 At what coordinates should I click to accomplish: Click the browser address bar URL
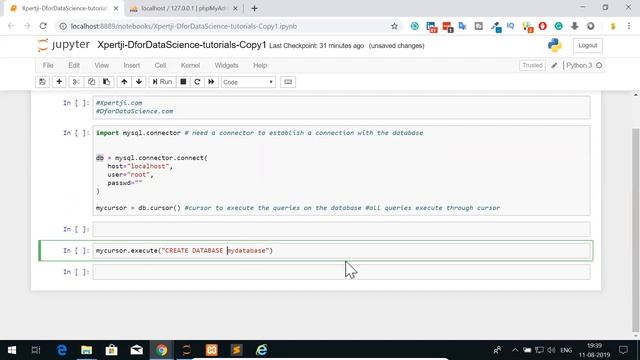pyautogui.click(x=184, y=26)
